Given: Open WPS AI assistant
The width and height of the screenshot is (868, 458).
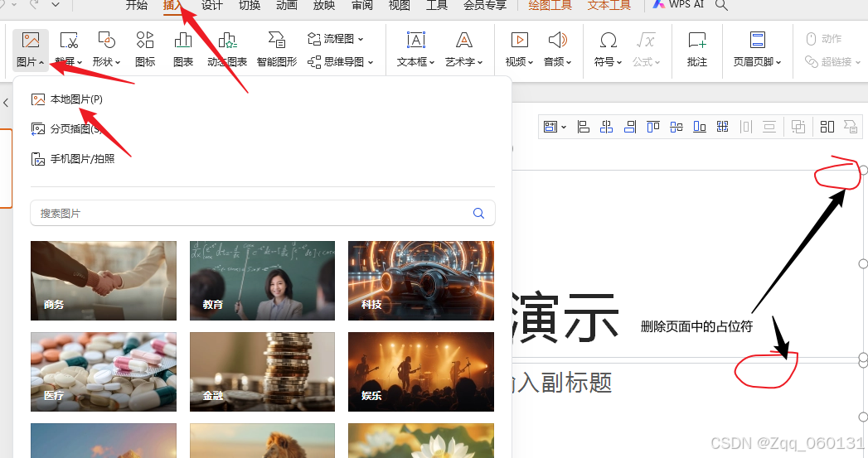Looking at the screenshot, I should pyautogui.click(x=678, y=4).
